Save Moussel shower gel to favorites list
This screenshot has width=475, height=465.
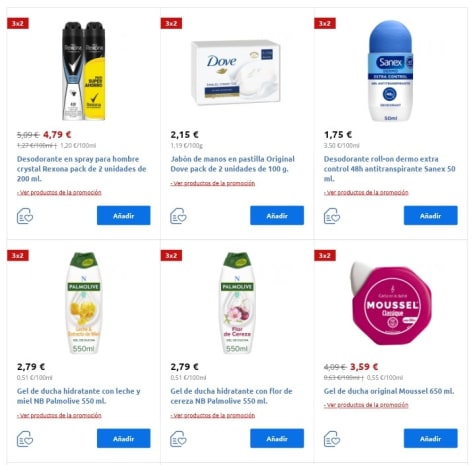[332, 439]
